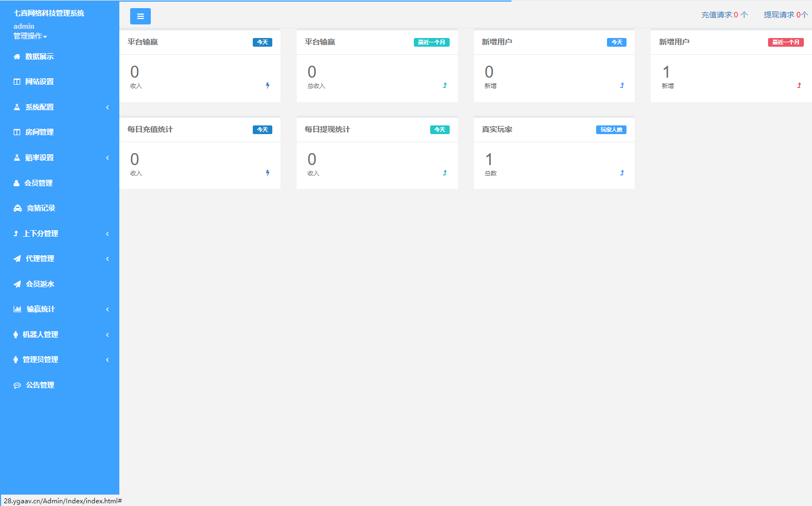Click the speech bubble icon beside 公告管理
Viewport: 812px width, 506px height.
tap(17, 385)
